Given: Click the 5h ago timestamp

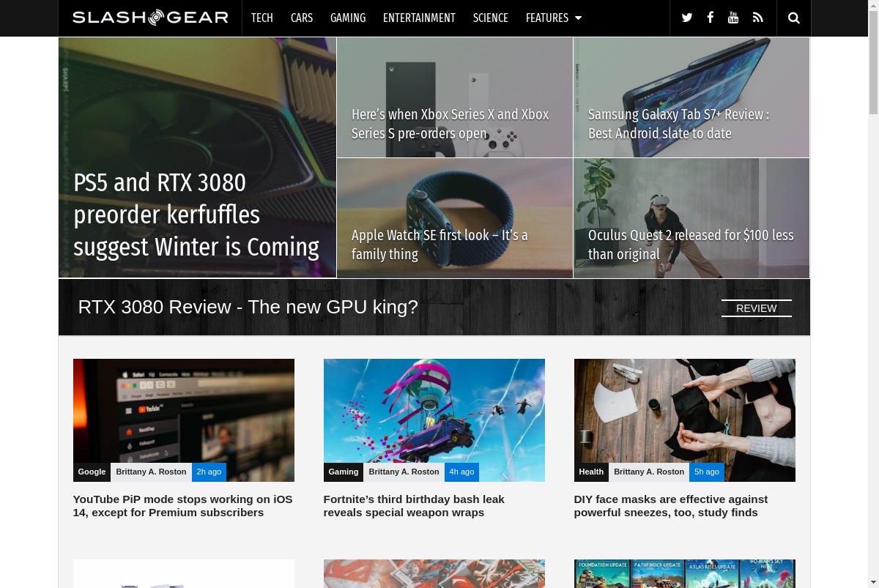Looking at the screenshot, I should click(707, 472).
